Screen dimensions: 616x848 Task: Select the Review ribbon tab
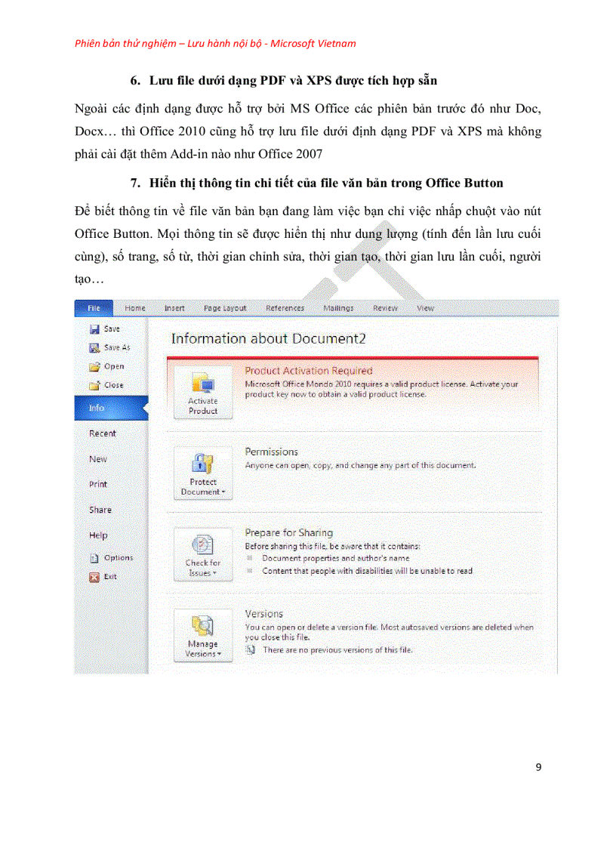coord(385,308)
